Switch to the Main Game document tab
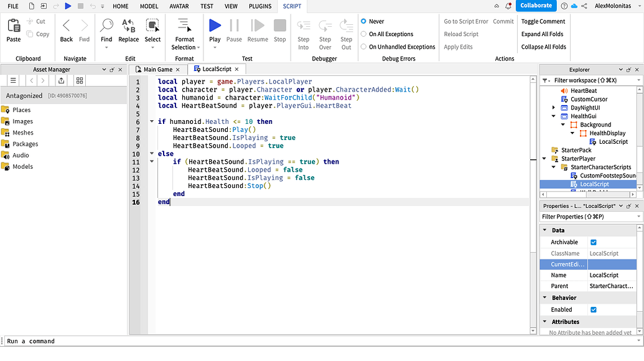Viewport: 644px width, 361px height. [x=157, y=69]
